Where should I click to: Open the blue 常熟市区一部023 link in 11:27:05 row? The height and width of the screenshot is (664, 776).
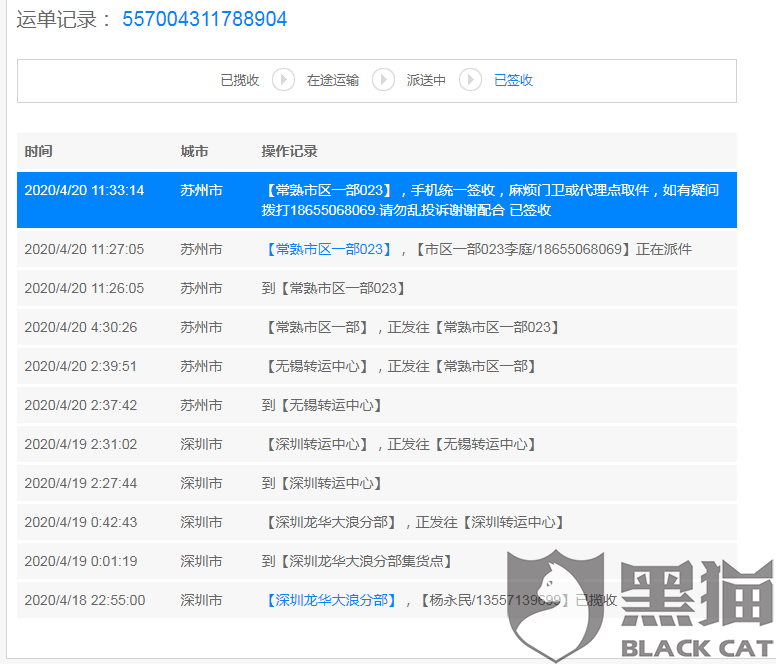[329, 249]
